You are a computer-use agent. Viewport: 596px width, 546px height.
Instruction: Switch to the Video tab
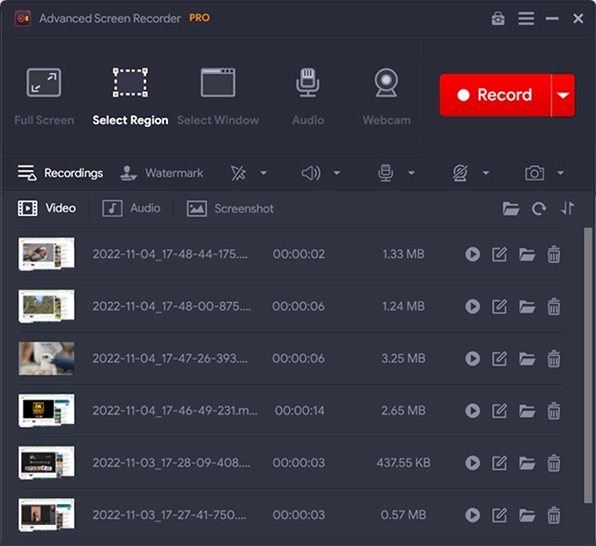(x=47, y=208)
